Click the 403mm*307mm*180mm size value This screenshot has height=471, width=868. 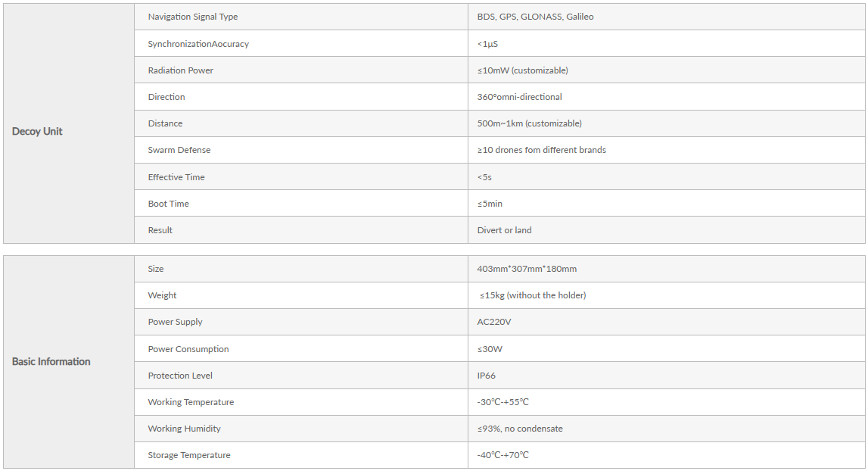527,269
